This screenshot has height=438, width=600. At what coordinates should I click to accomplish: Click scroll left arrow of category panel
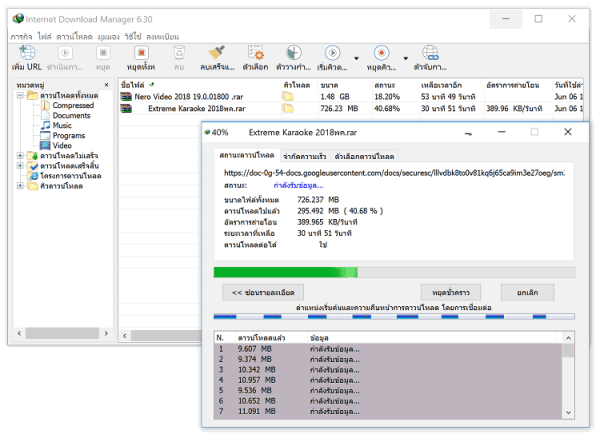click(x=19, y=333)
